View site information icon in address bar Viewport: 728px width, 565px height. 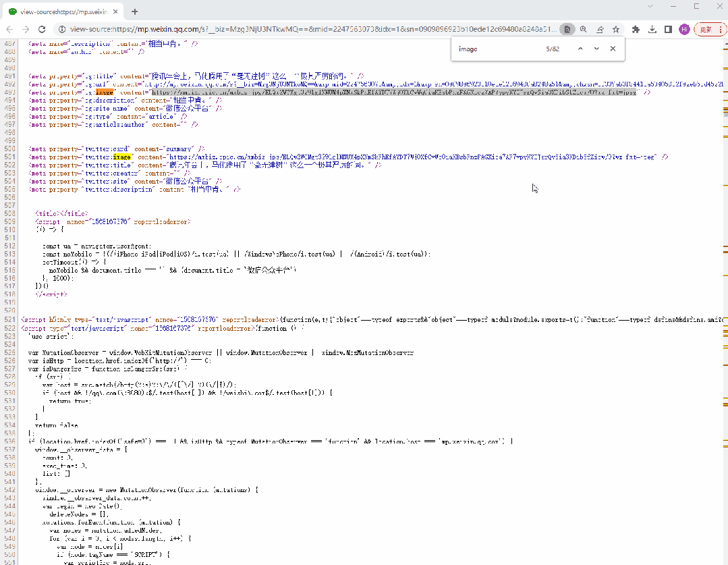click(62, 29)
